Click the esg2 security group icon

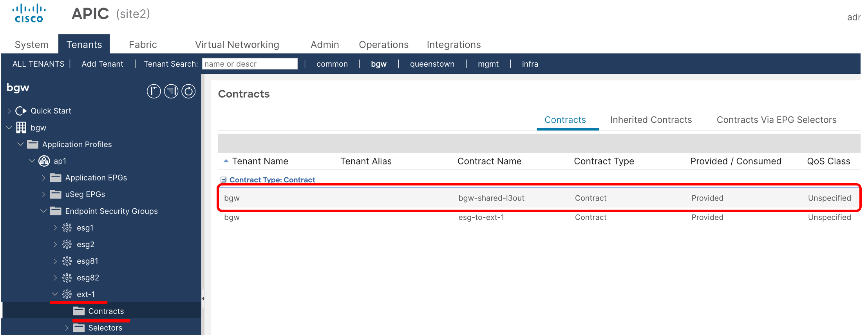[67, 244]
